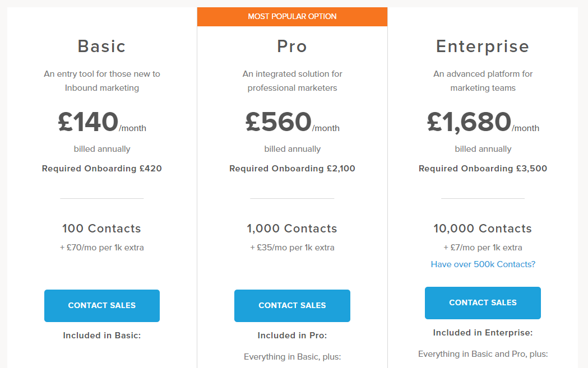This screenshot has height=368, width=588.
Task: Select the Pro plan heading
Action: point(292,46)
